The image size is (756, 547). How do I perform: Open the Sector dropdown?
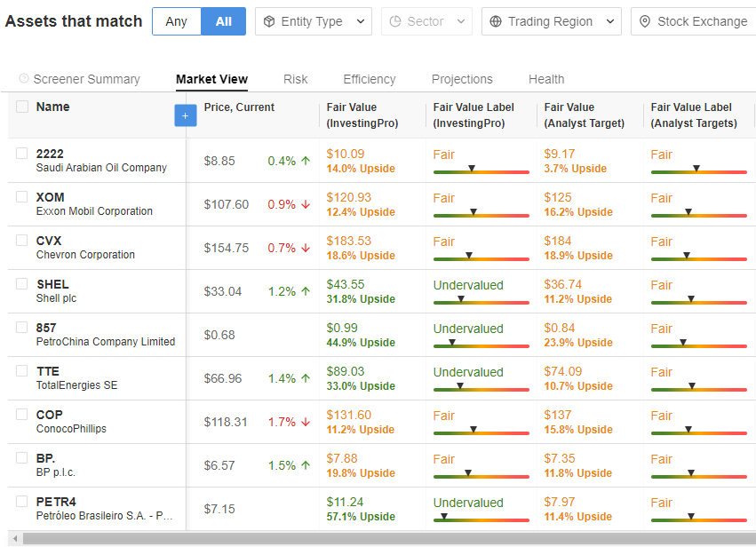426,21
